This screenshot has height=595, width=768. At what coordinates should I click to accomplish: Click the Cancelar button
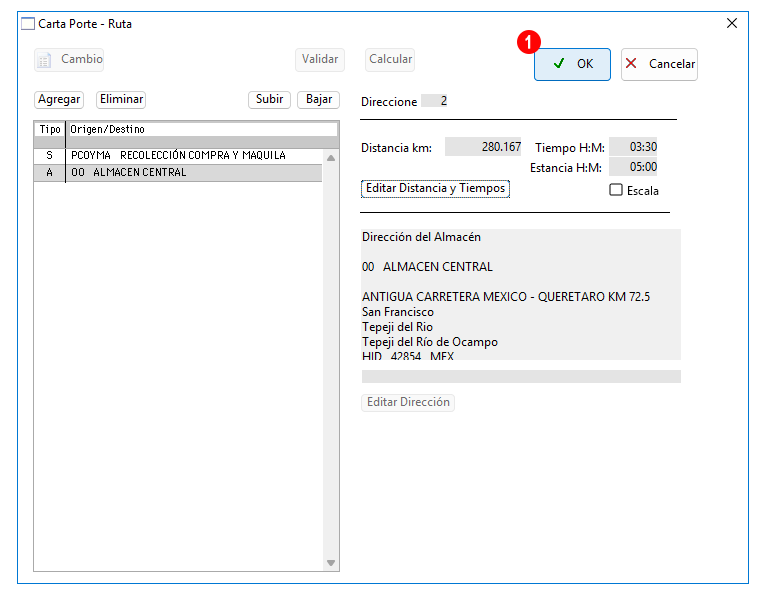[659, 64]
